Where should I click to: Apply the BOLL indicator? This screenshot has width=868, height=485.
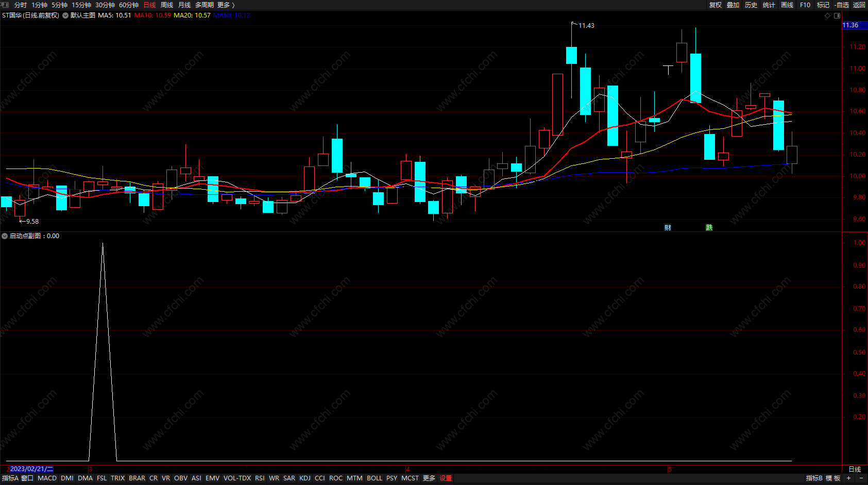375,478
